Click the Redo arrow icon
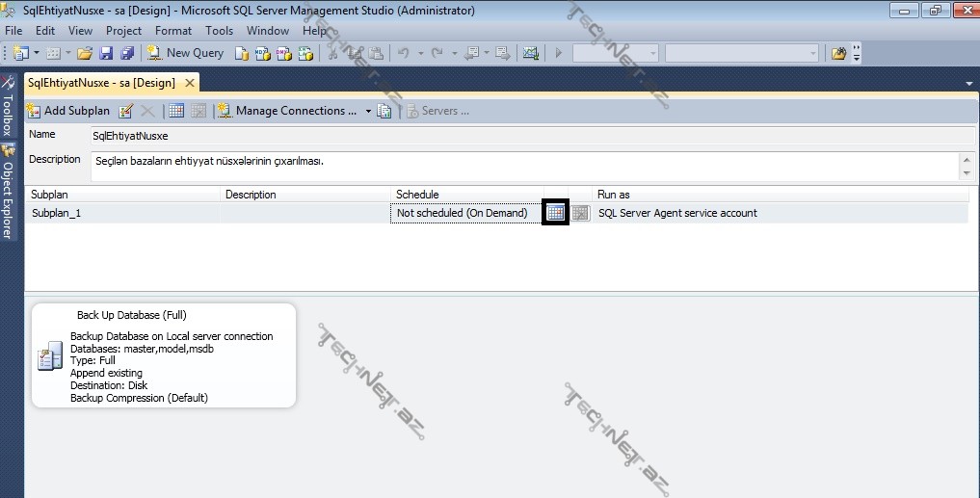This screenshot has height=498, width=980. (437, 53)
